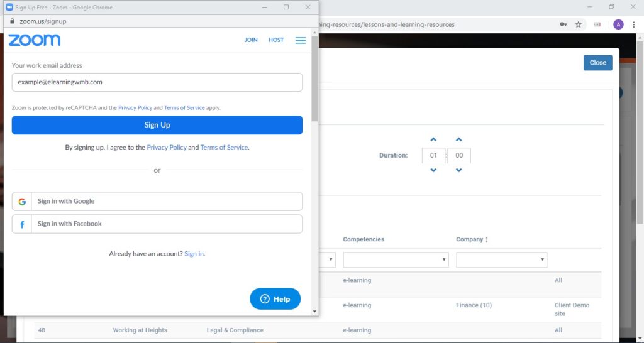Open the Terms of Service link under the Sign Up button
644x343 pixels.
click(224, 147)
